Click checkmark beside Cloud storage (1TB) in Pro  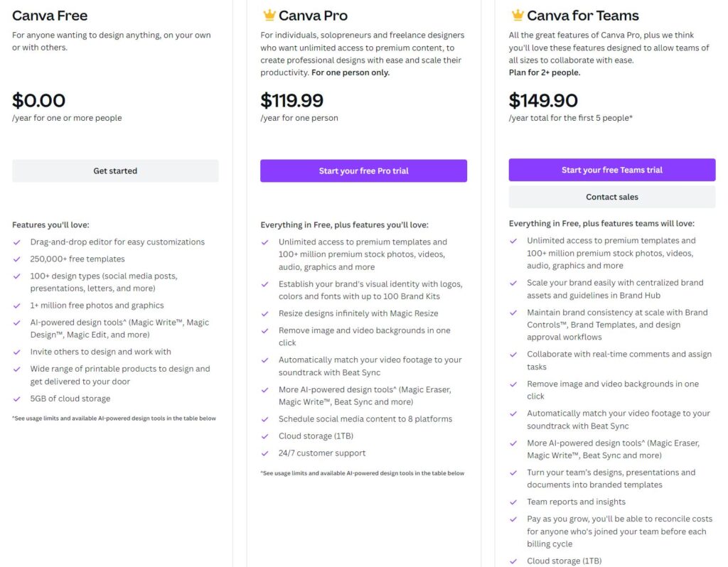point(265,436)
